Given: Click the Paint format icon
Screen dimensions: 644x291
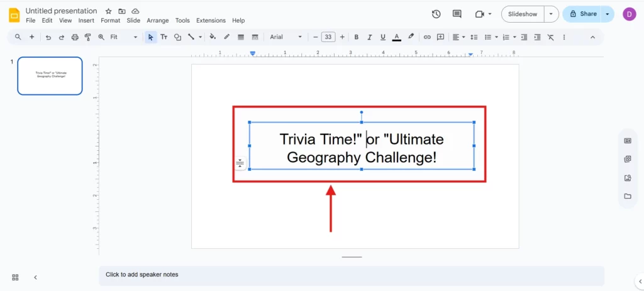Looking at the screenshot, I should point(87,37).
